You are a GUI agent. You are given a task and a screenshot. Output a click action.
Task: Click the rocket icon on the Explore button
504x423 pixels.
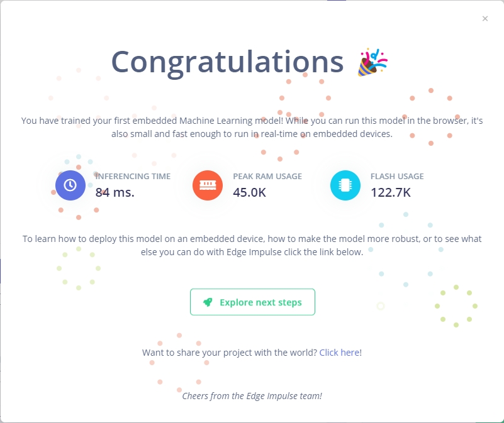point(208,302)
